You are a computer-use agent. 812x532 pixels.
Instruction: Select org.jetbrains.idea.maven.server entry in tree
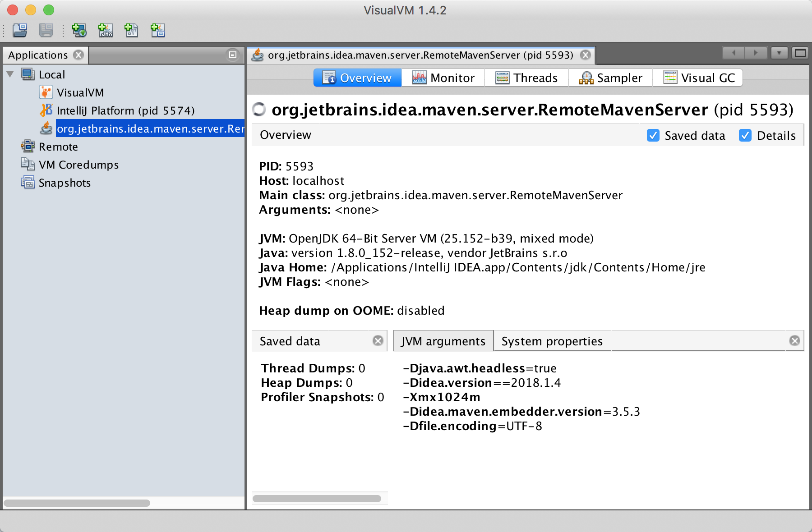point(150,128)
